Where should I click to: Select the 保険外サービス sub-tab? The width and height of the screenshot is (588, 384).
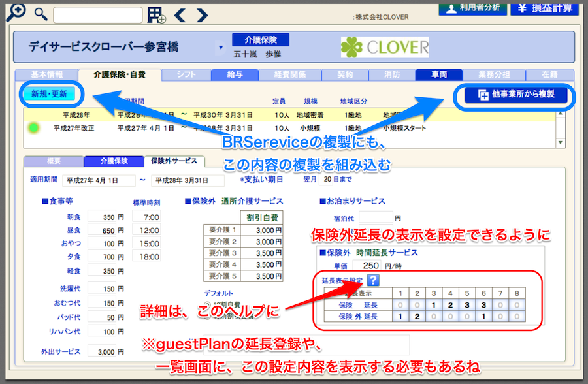[174, 161]
